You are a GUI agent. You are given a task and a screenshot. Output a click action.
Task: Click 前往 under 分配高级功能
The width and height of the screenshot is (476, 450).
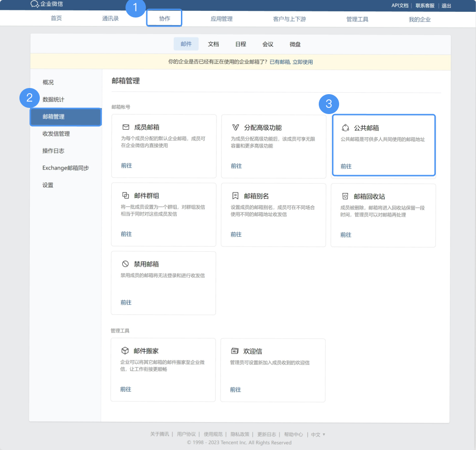[x=236, y=166]
